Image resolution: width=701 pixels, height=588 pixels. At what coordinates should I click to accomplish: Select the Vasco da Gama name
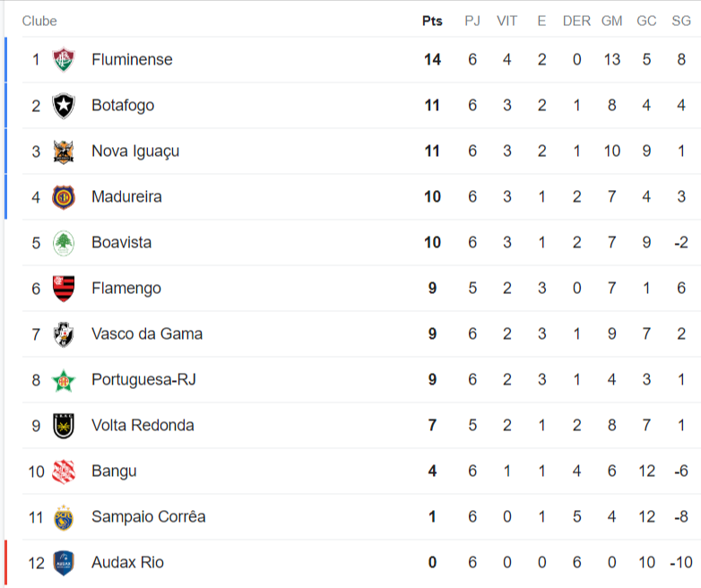[147, 334]
